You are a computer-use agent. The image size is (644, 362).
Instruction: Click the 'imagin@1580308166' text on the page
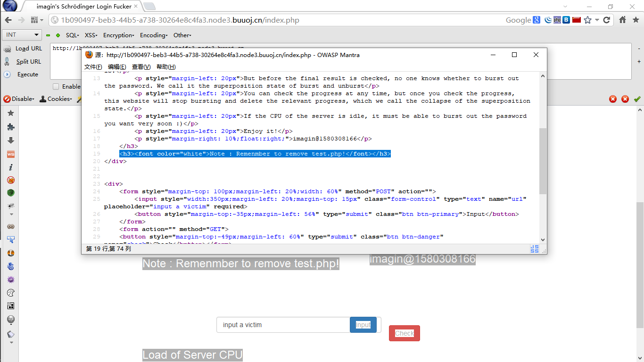click(x=422, y=259)
